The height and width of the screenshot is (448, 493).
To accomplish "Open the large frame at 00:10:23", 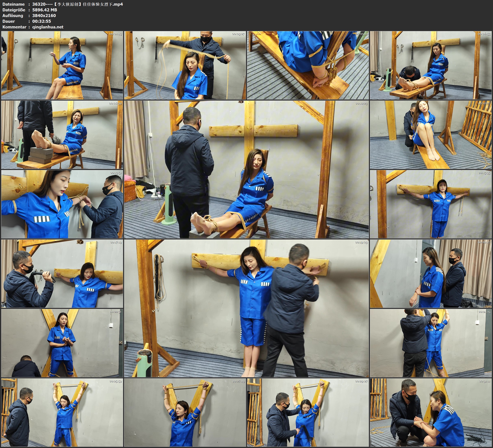I will 246,169.
